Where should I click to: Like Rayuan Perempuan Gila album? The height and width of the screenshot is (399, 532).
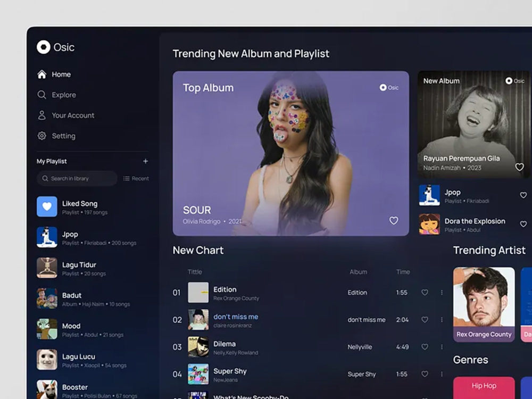tap(519, 167)
